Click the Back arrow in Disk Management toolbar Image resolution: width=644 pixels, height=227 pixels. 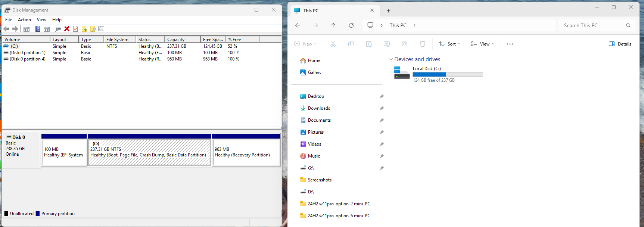(6, 29)
